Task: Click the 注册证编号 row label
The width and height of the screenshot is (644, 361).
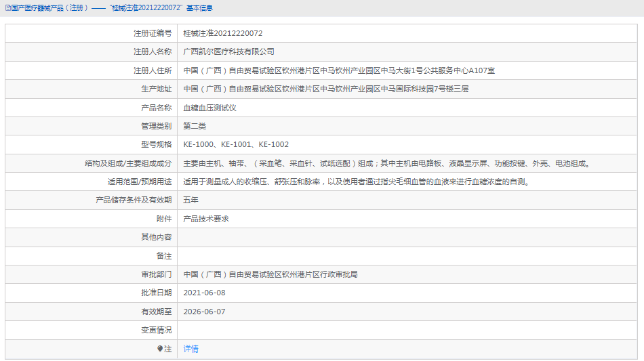Action: (153, 33)
